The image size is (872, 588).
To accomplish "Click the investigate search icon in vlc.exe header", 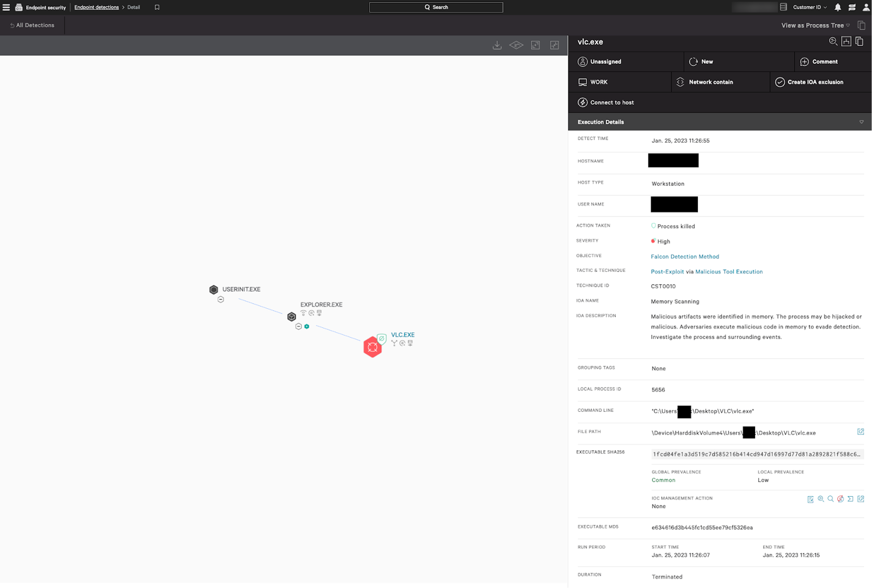I will pos(833,42).
